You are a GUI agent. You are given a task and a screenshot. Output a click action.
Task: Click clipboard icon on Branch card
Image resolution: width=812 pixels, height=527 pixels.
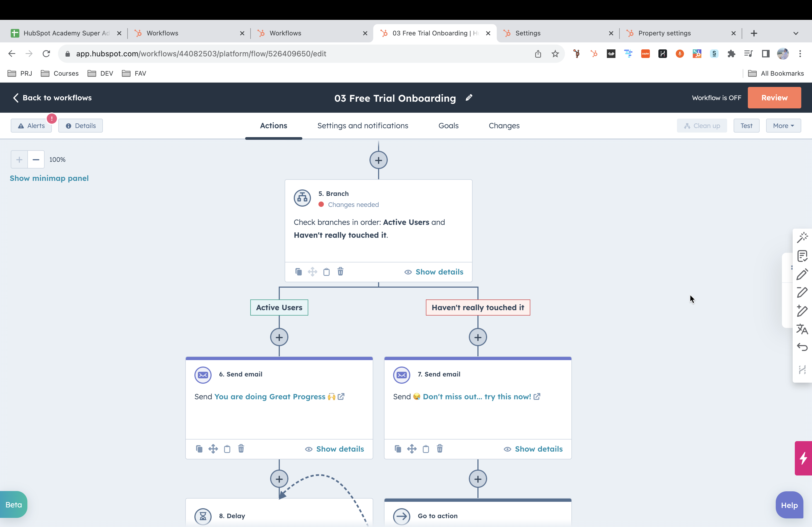click(x=326, y=272)
